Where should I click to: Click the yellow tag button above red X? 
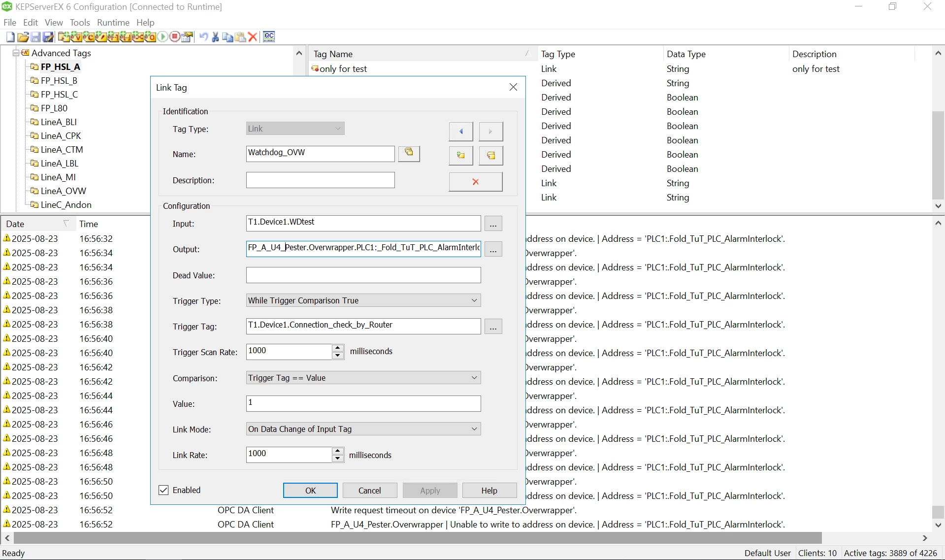(x=490, y=156)
